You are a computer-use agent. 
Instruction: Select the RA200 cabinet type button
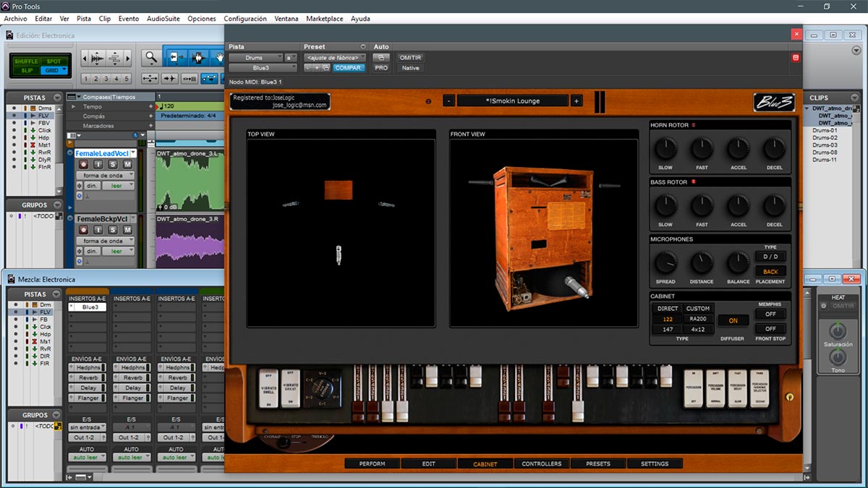tap(698, 319)
